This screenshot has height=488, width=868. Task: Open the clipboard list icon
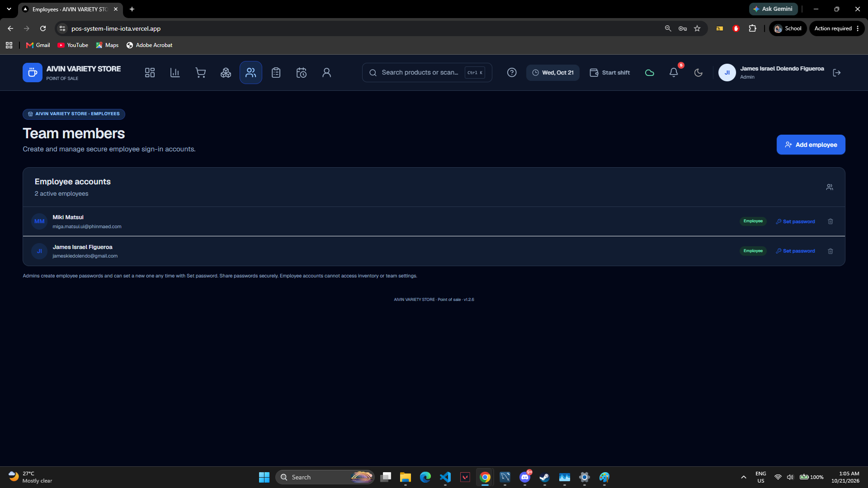276,73
